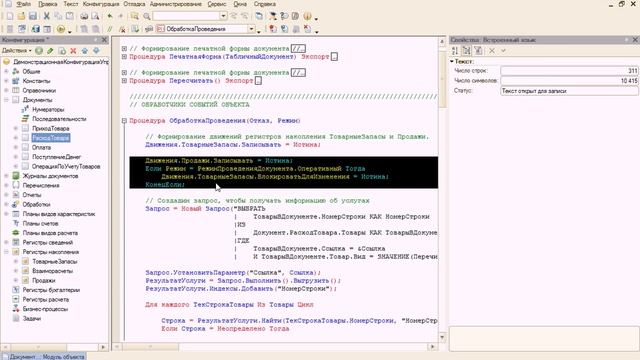Expand the Константы tree node
Viewport: 640px width, 360px height.
click(x=7, y=81)
